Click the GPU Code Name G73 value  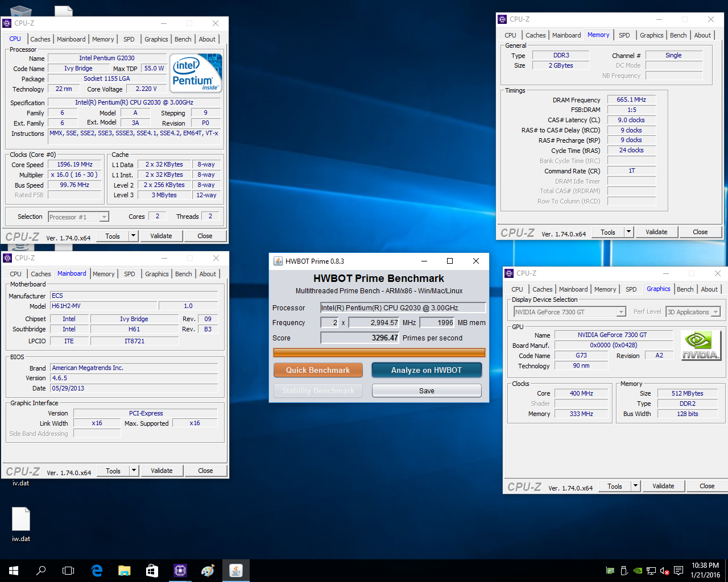581,355
